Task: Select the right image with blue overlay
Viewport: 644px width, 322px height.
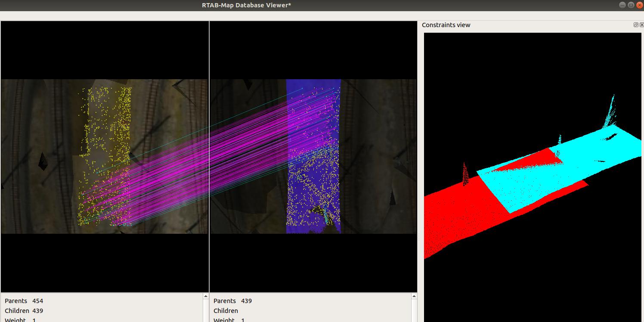Action: click(313, 156)
